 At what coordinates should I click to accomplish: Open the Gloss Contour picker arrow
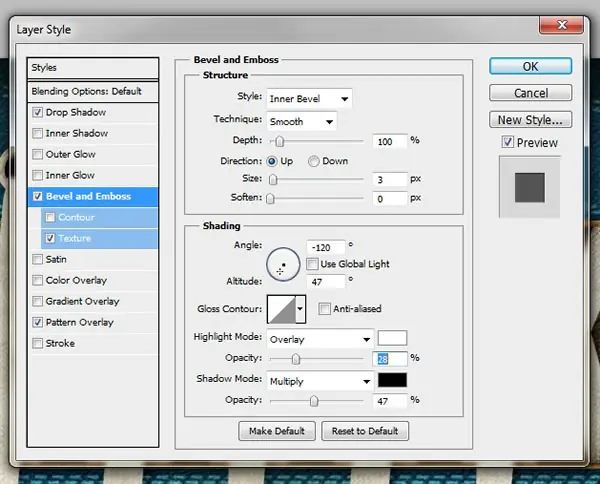coord(300,309)
